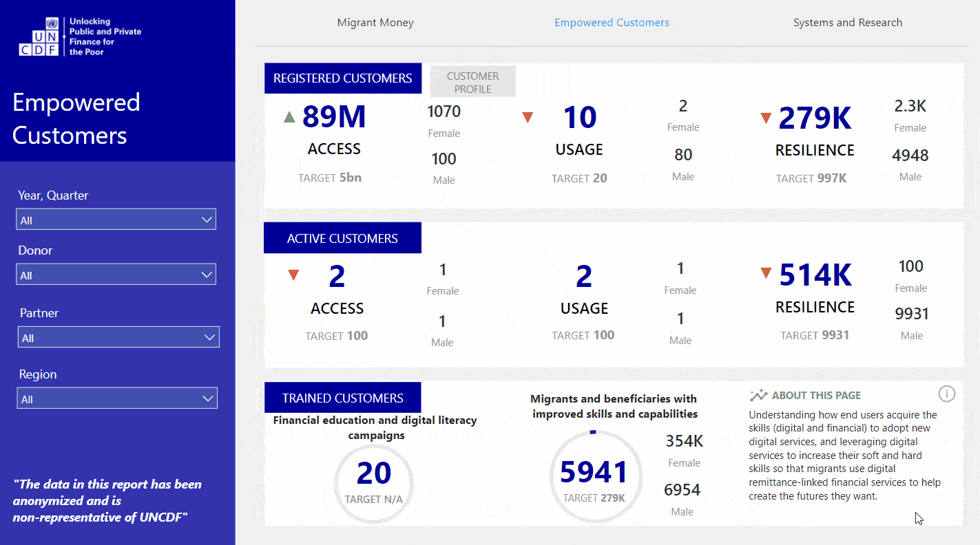
Task: Open Systems and Research tab
Action: (x=847, y=23)
